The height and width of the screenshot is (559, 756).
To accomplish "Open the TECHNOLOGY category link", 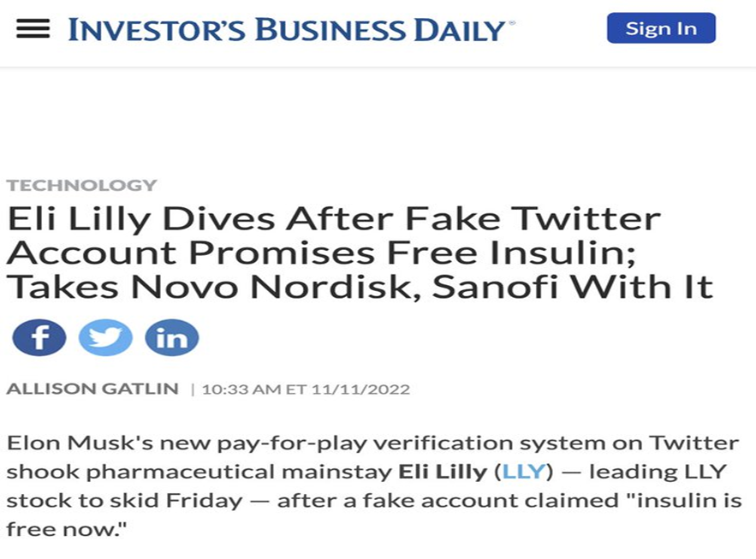I will pos(81,185).
